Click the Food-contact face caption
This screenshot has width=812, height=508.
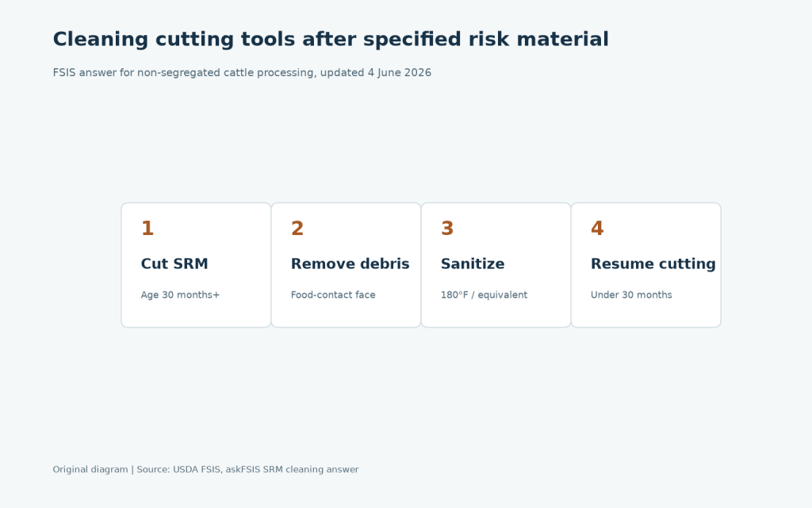click(333, 295)
